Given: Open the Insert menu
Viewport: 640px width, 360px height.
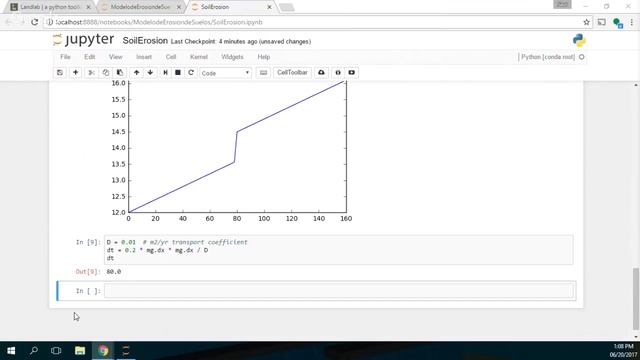Looking at the screenshot, I should 144,57.
